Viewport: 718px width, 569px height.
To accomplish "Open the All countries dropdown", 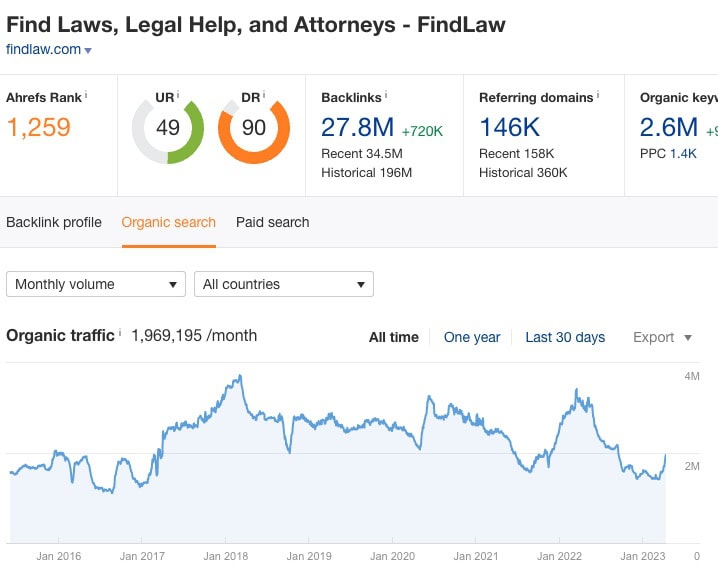I will tap(284, 284).
